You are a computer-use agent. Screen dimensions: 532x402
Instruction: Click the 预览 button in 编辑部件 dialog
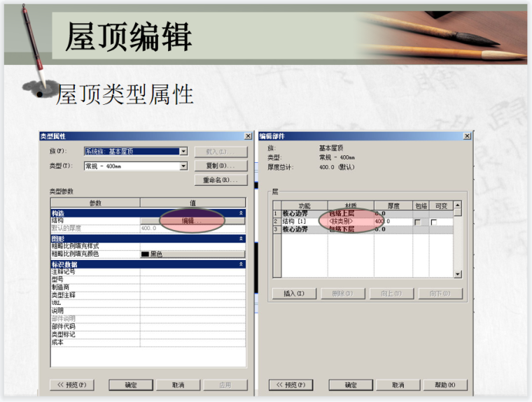coord(290,385)
